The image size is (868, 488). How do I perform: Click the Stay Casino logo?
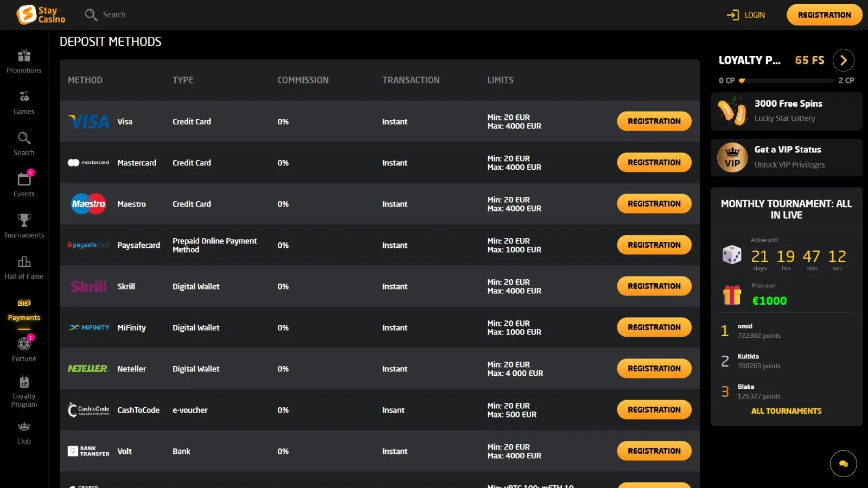click(x=41, y=15)
